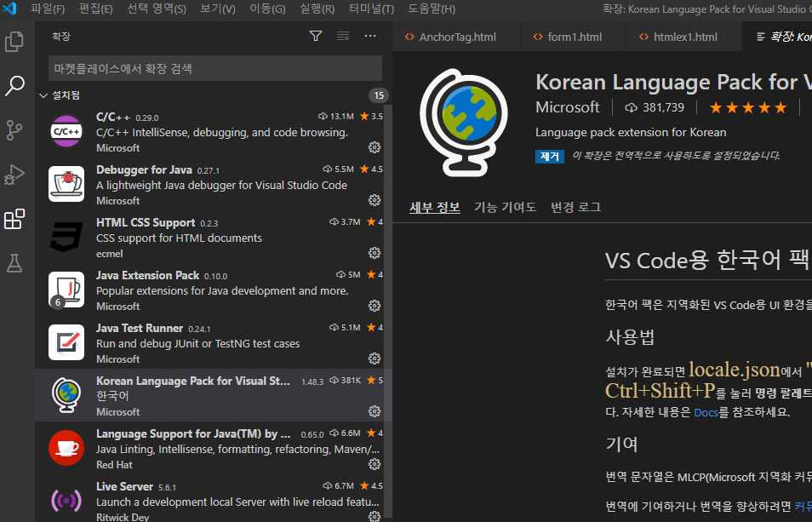812x522 pixels.
Task: Click the Microsoft publisher link
Action: [568, 107]
